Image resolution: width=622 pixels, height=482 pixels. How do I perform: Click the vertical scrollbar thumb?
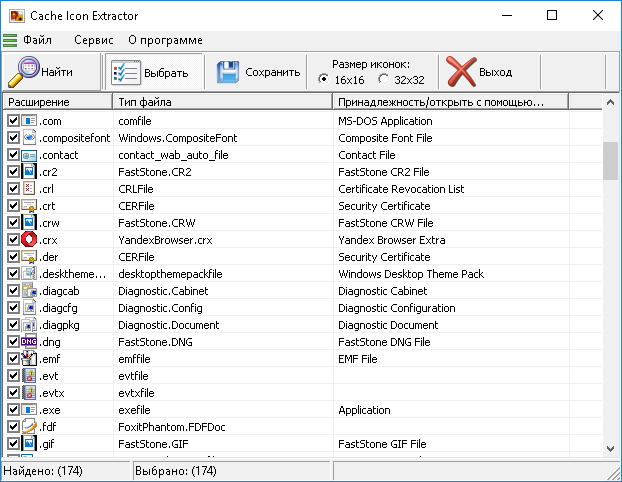610,161
